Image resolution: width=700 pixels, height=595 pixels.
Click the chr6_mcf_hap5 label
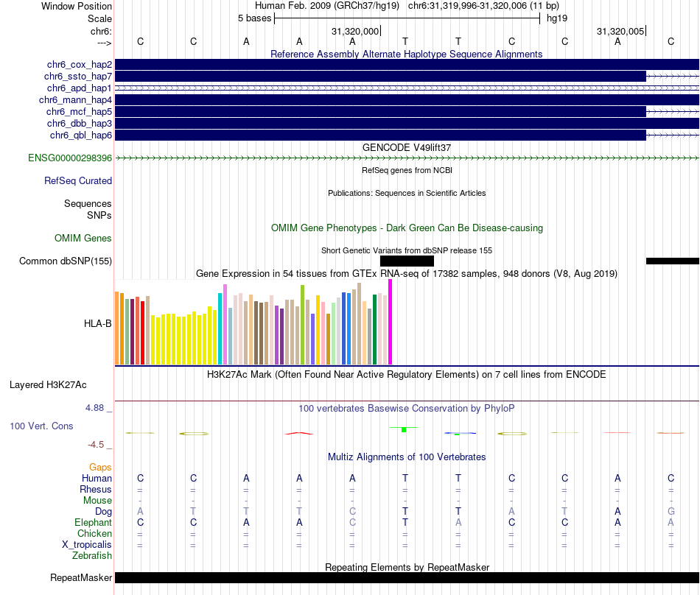coord(79,111)
